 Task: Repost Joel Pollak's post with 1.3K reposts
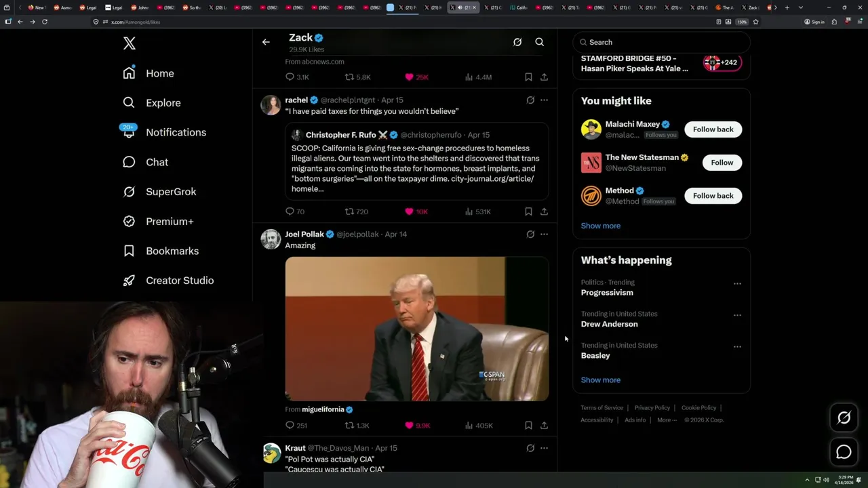357,426
